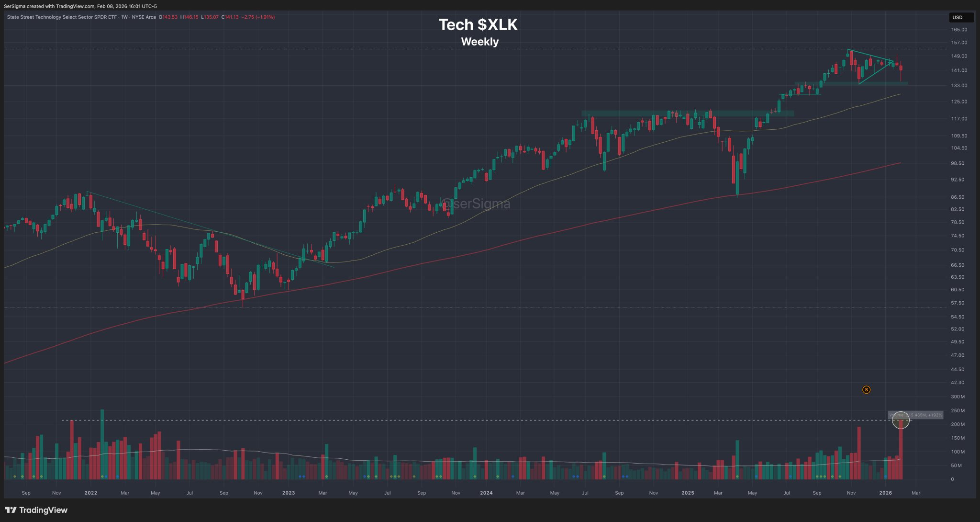
Task: Click the SerSigma created with TradingView.com header
Action: (80, 6)
